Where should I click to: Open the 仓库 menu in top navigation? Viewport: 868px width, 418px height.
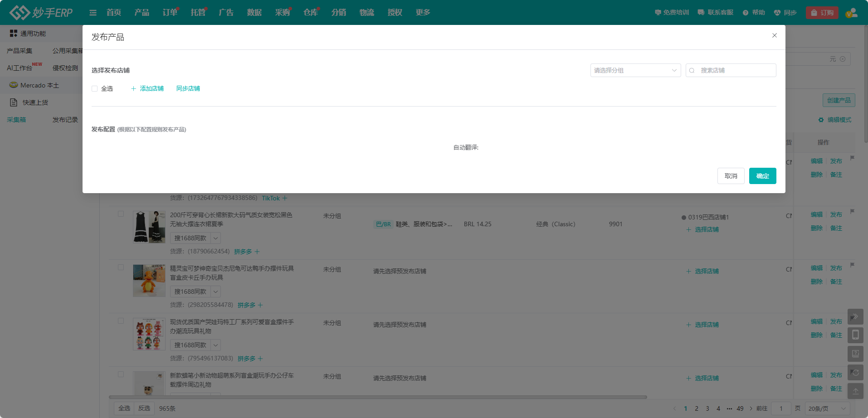311,12
